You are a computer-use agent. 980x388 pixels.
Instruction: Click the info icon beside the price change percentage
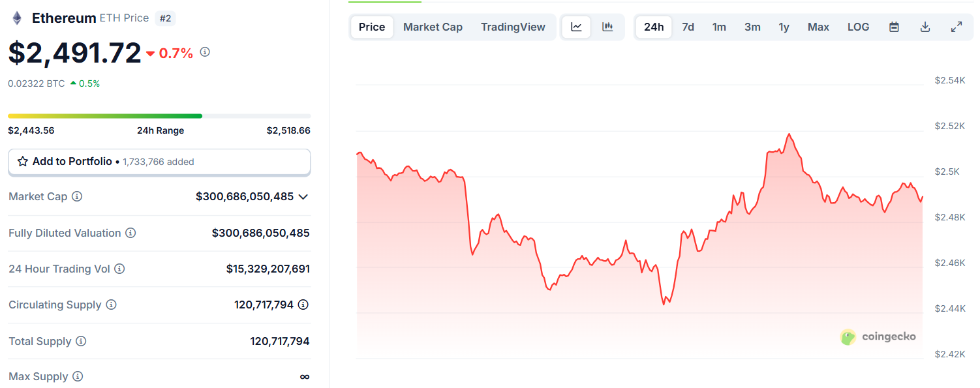[x=205, y=52]
